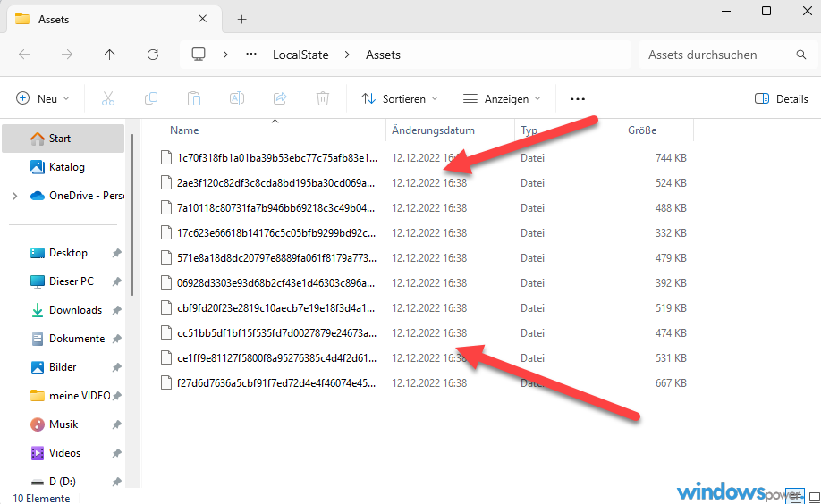Expand the address bar ellipsis breadcrumb
821x504 pixels.
[x=251, y=55]
